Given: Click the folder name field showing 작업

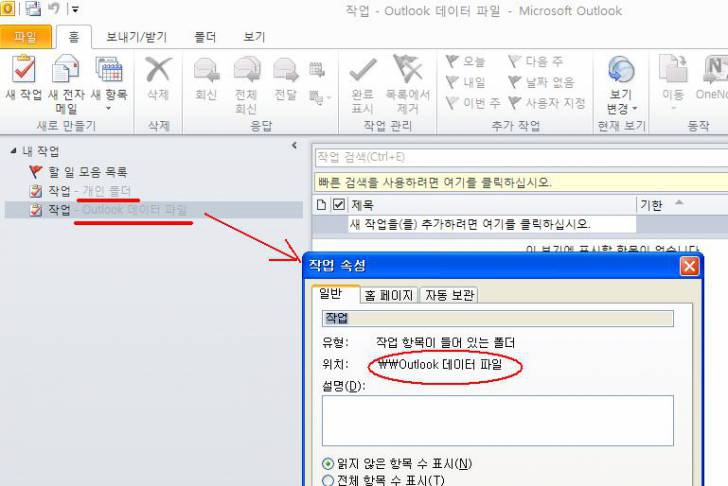Looking at the screenshot, I should click(497, 318).
